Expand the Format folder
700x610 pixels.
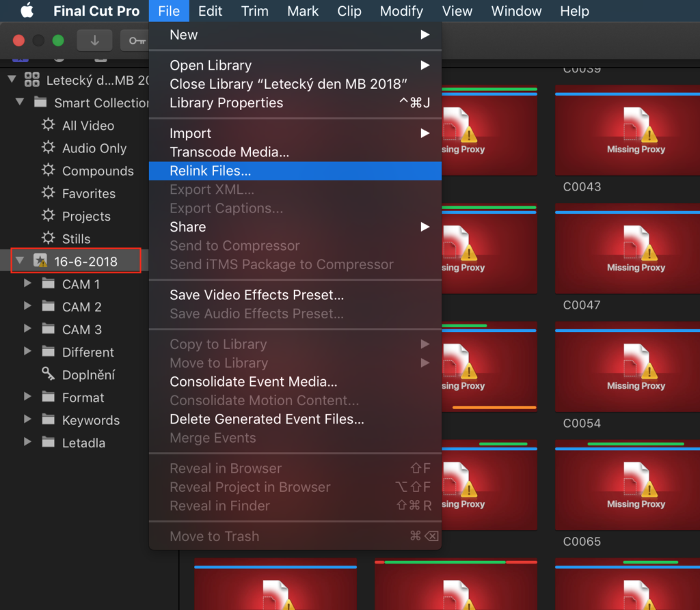click(27, 397)
